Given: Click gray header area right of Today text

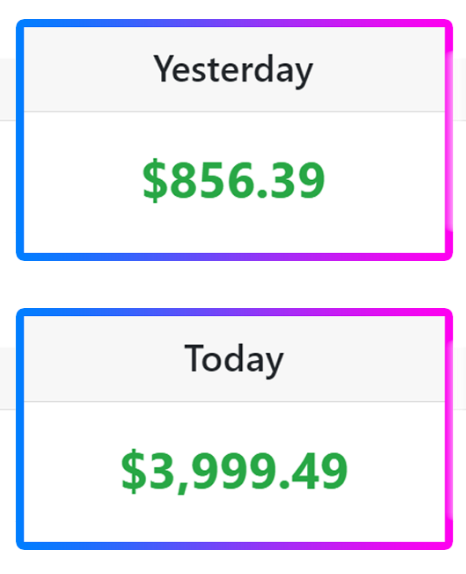Looking at the screenshot, I should (x=364, y=358).
